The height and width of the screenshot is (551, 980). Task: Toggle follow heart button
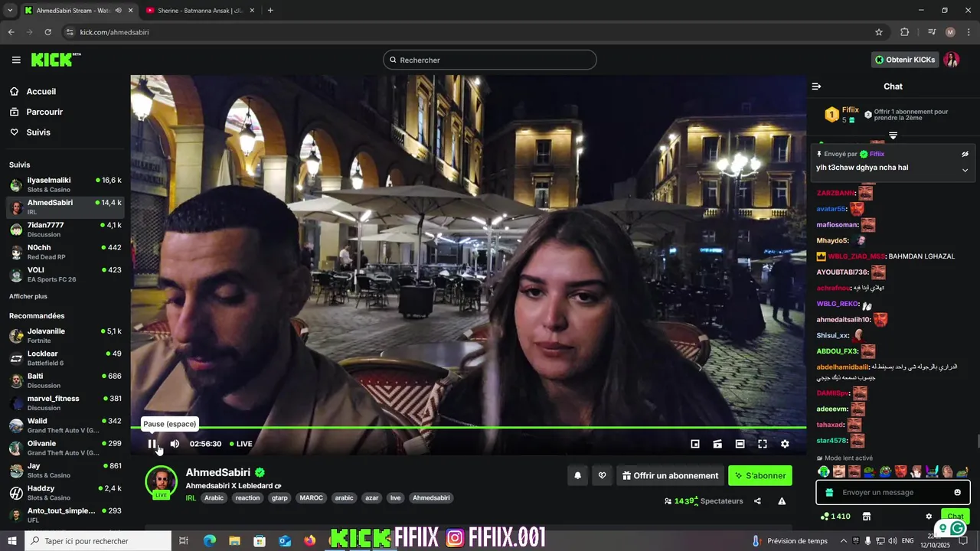(x=603, y=476)
